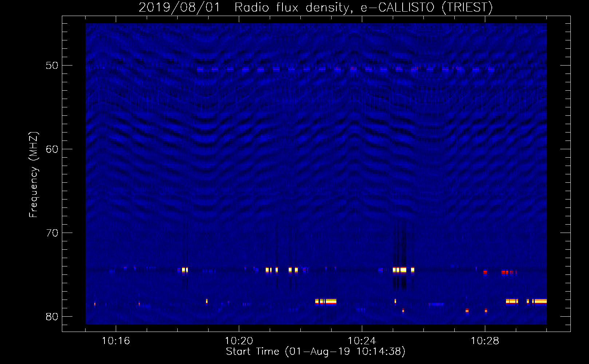
Task: Click the Start Time axis label
Action: coord(316,352)
